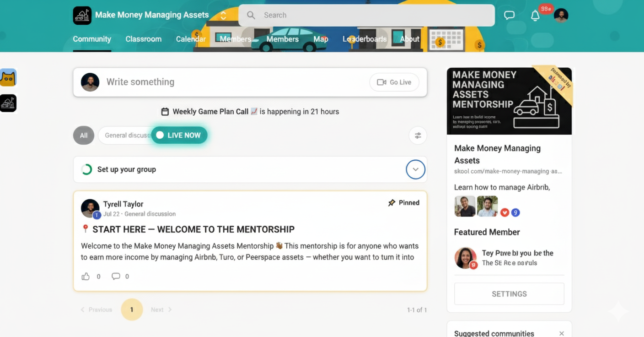This screenshot has height=337, width=644.
Task: Focus the Search field
Action: click(366, 15)
